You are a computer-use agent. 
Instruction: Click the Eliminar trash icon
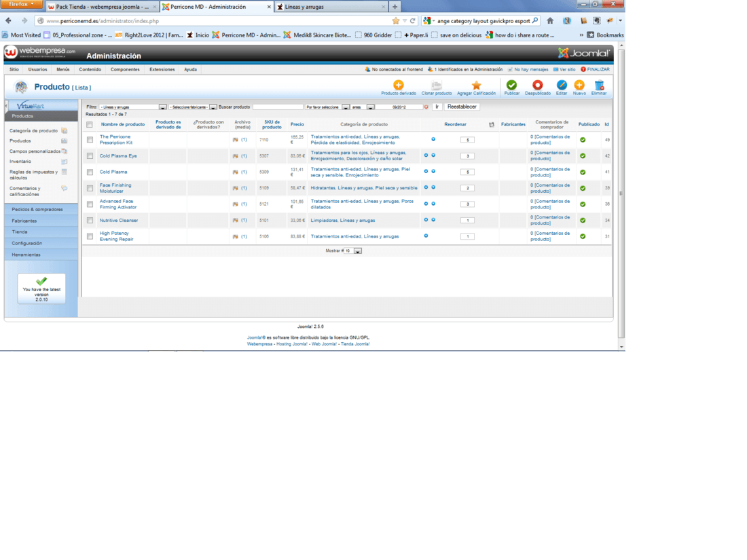600,86
